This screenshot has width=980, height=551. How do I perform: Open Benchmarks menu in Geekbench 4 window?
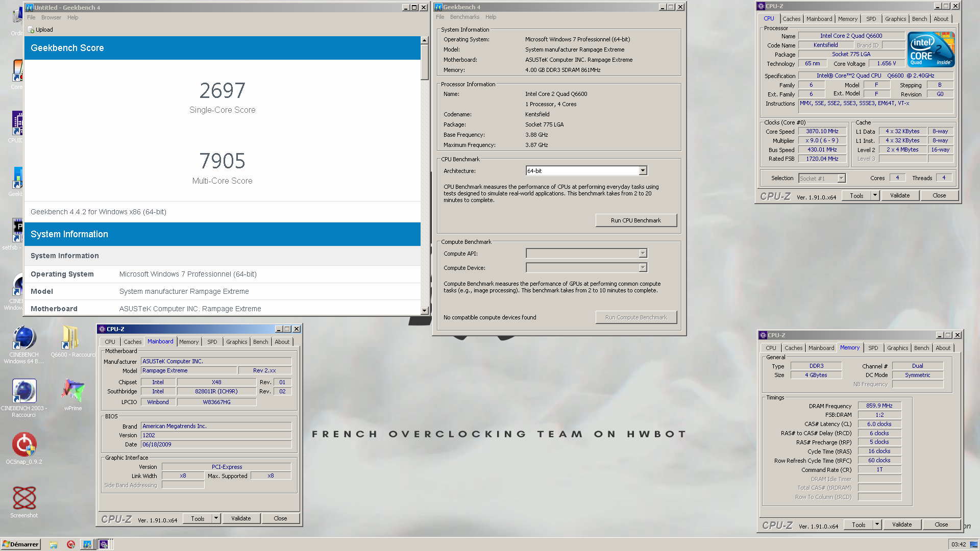tap(464, 17)
